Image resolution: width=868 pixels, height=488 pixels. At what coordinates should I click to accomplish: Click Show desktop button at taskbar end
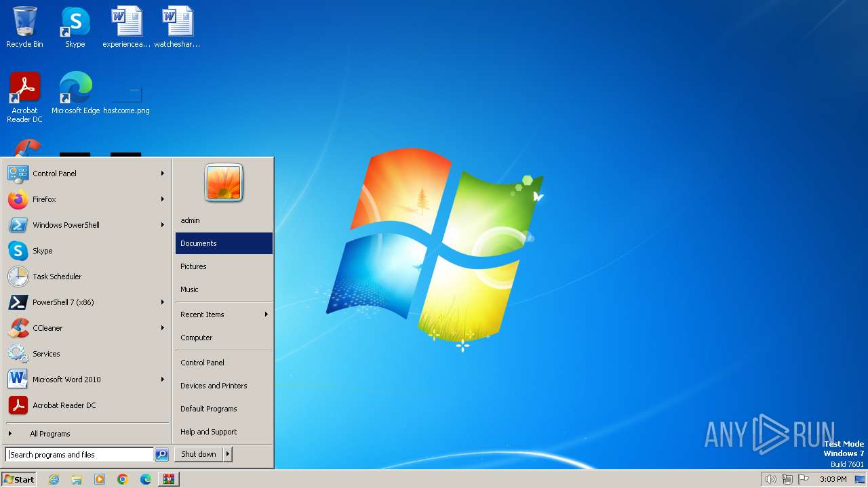click(x=860, y=479)
